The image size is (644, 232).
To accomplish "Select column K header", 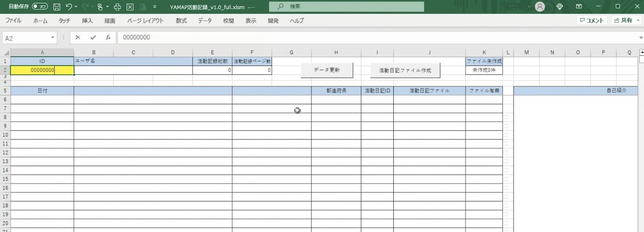I will tap(484, 52).
